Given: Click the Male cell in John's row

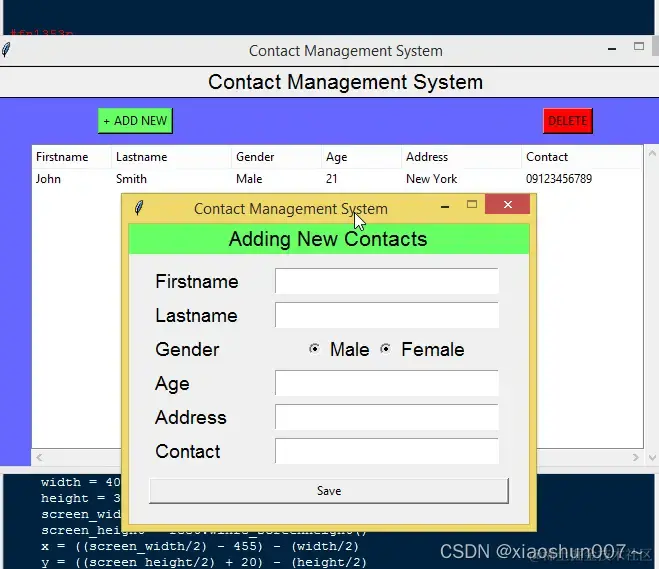Looking at the screenshot, I should 249,179.
